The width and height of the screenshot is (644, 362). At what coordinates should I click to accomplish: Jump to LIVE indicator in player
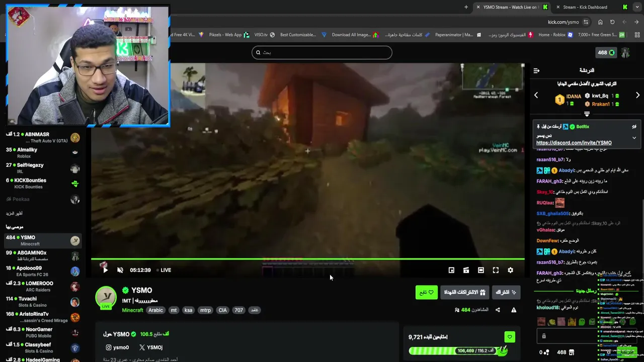pos(164,270)
